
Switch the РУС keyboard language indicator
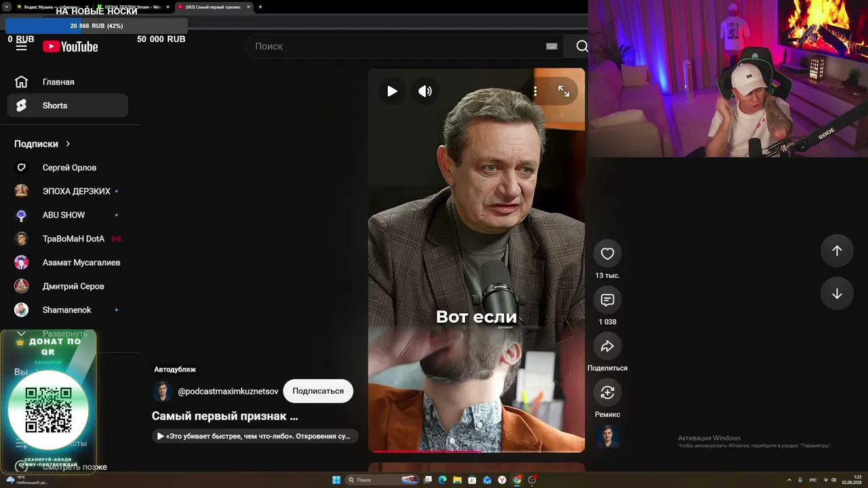(x=813, y=480)
